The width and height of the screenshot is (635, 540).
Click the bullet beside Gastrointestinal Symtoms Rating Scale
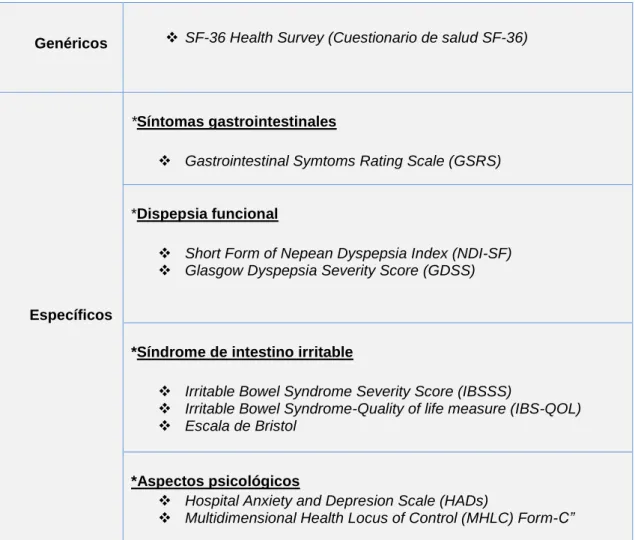(164, 161)
